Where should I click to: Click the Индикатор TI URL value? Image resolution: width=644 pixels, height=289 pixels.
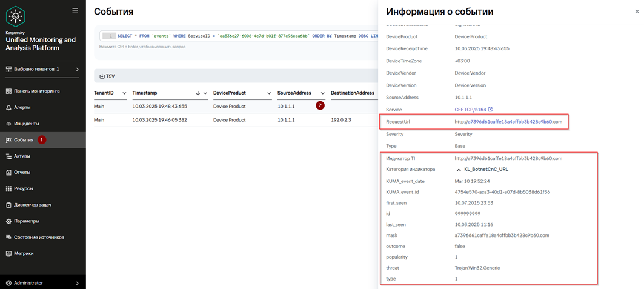508,158
